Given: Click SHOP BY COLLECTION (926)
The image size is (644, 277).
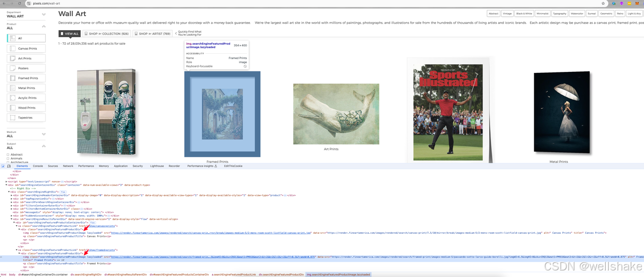Looking at the screenshot, I should tap(106, 34).
